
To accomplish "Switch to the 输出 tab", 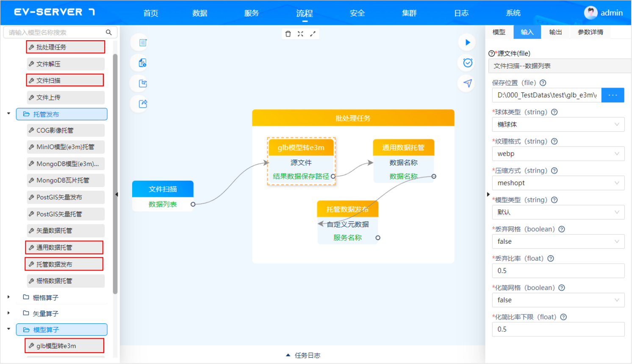I will [555, 32].
